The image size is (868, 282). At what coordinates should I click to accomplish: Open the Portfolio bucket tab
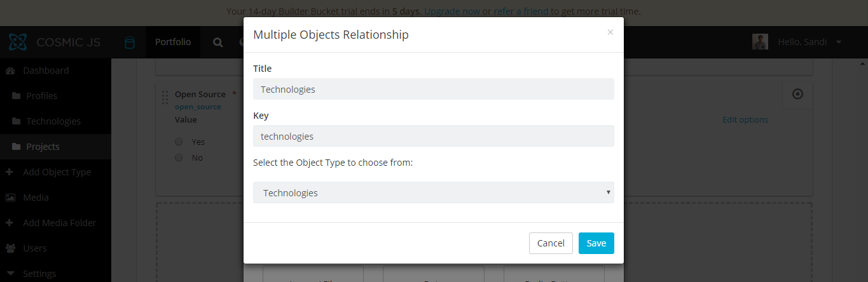173,42
